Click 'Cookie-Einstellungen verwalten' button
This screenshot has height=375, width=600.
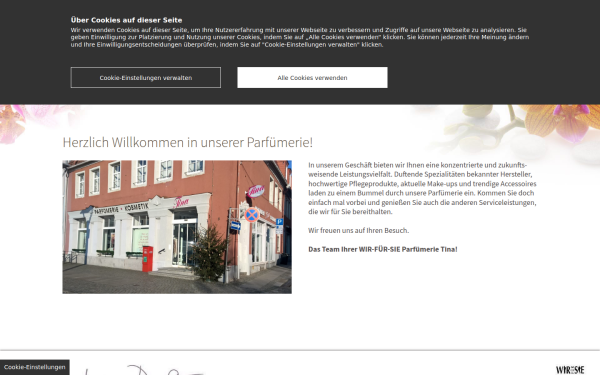[x=145, y=78]
